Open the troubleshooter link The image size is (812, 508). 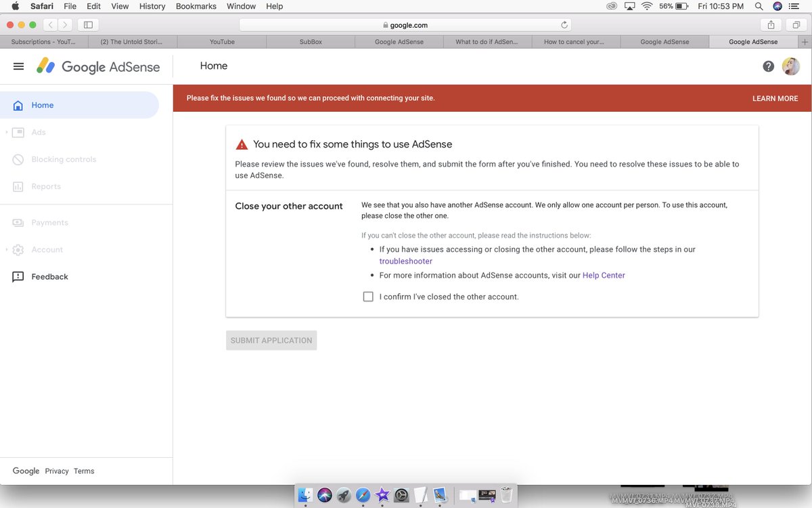point(405,261)
